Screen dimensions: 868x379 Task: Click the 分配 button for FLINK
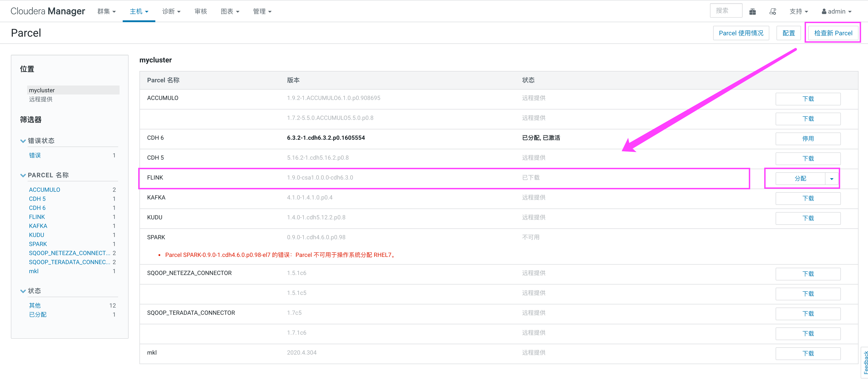point(800,179)
